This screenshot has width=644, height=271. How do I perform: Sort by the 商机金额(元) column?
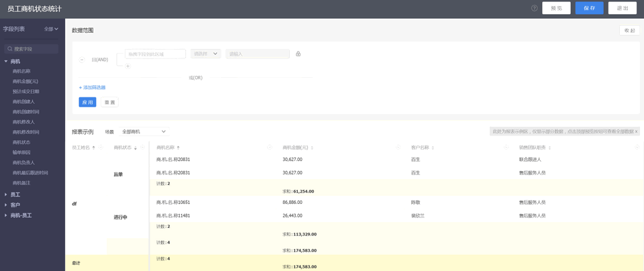[312, 148]
